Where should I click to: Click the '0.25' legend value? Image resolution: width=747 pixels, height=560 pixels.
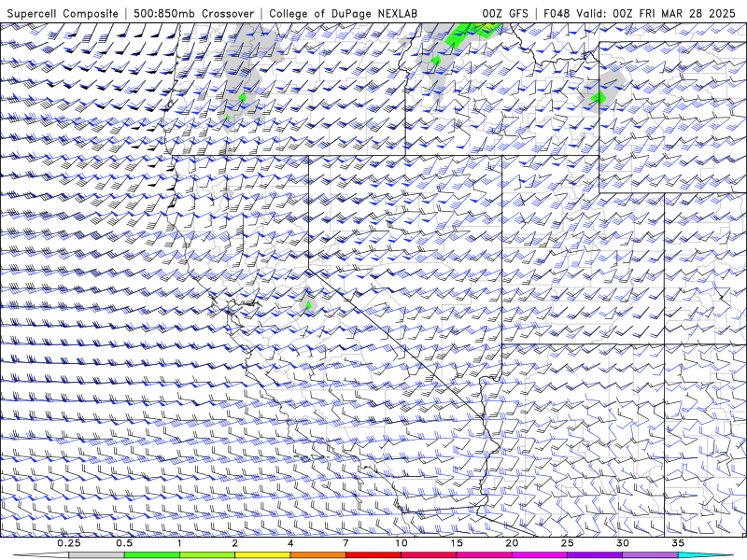(x=69, y=543)
